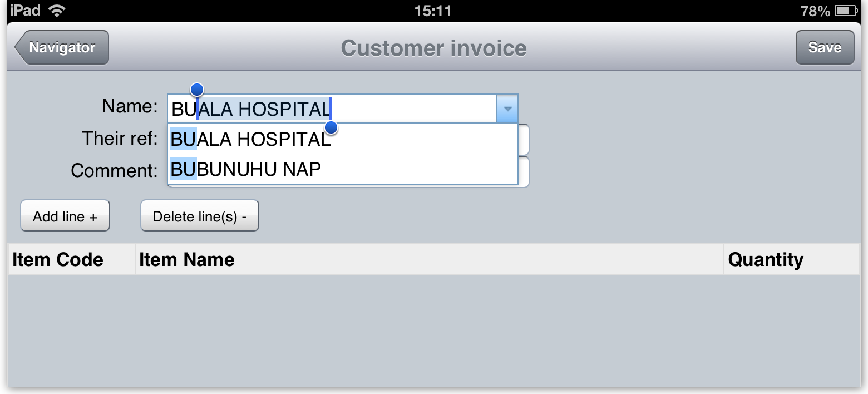Choose BUALA HOSPITAL from the suggestion list
Screen dimensions: 868x394
coord(250,139)
